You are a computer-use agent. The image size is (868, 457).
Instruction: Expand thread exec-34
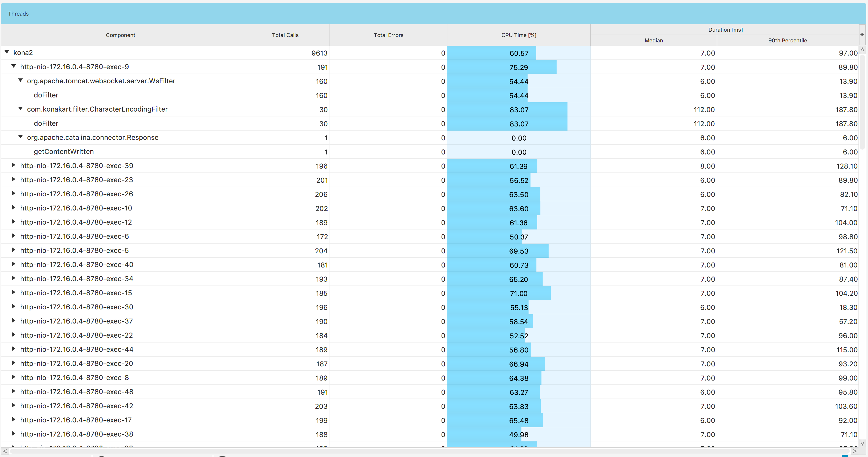pos(13,278)
